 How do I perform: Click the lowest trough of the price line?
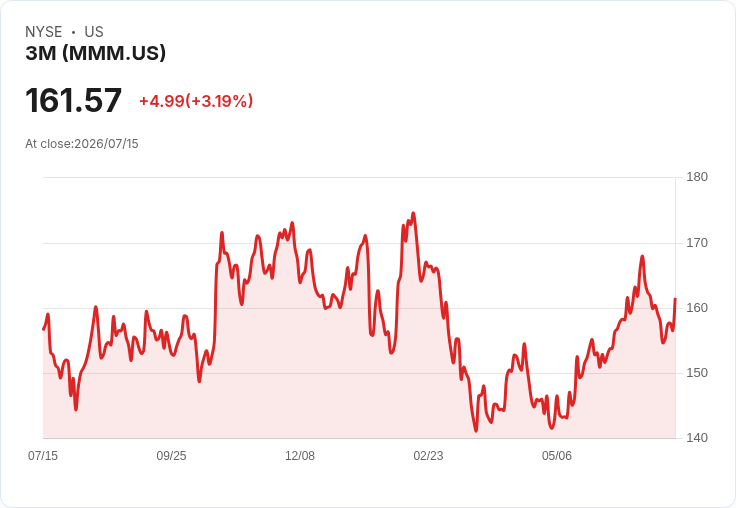[476, 431]
